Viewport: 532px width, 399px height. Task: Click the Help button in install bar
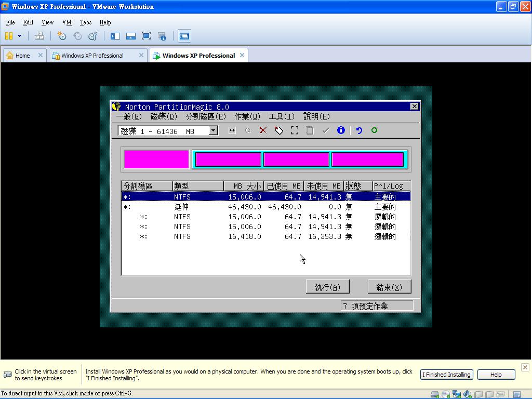coord(496,375)
